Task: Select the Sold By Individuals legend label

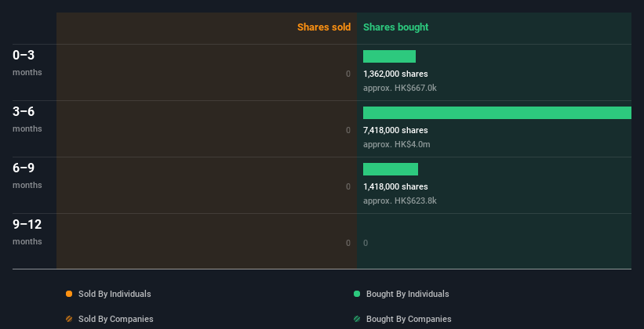Action: tap(115, 294)
